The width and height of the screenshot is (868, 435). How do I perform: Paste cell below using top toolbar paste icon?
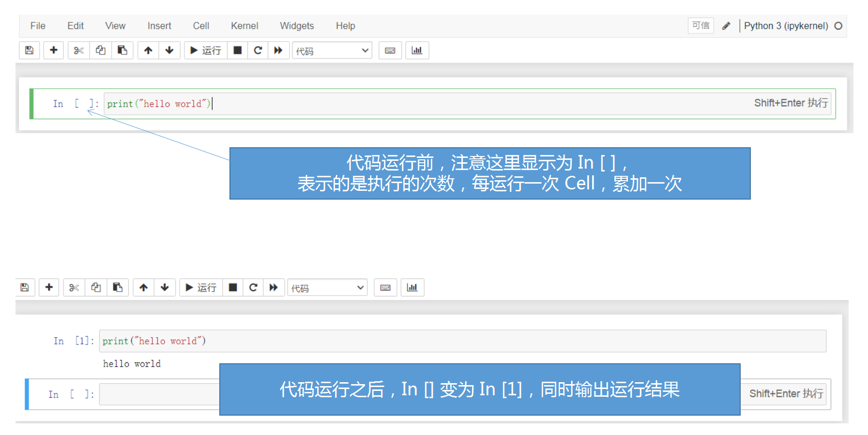[122, 50]
